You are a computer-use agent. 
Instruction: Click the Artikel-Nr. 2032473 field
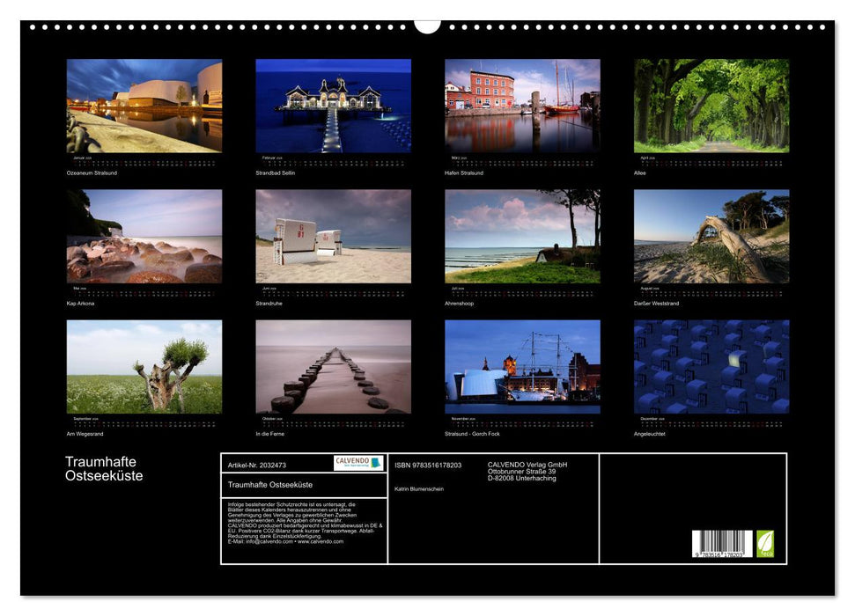(x=256, y=465)
